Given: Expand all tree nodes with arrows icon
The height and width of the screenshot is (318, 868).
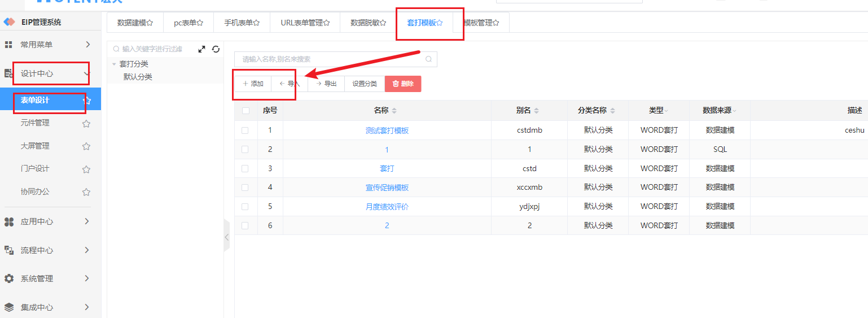Looking at the screenshot, I should pyautogui.click(x=202, y=49).
